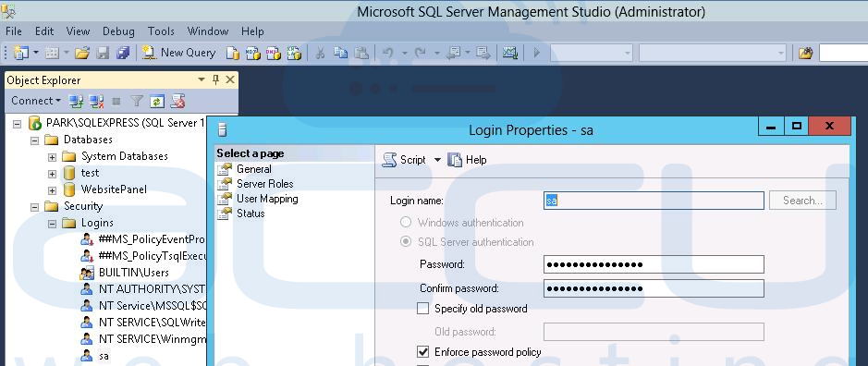
Task: Select SQL Server authentication radio button
Action: click(406, 241)
